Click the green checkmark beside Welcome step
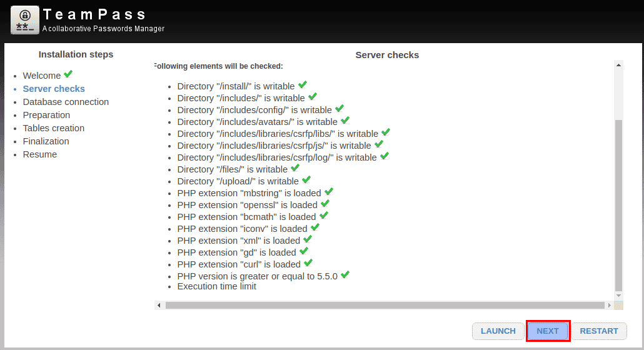The height and width of the screenshot is (350, 644). pyautogui.click(x=68, y=74)
